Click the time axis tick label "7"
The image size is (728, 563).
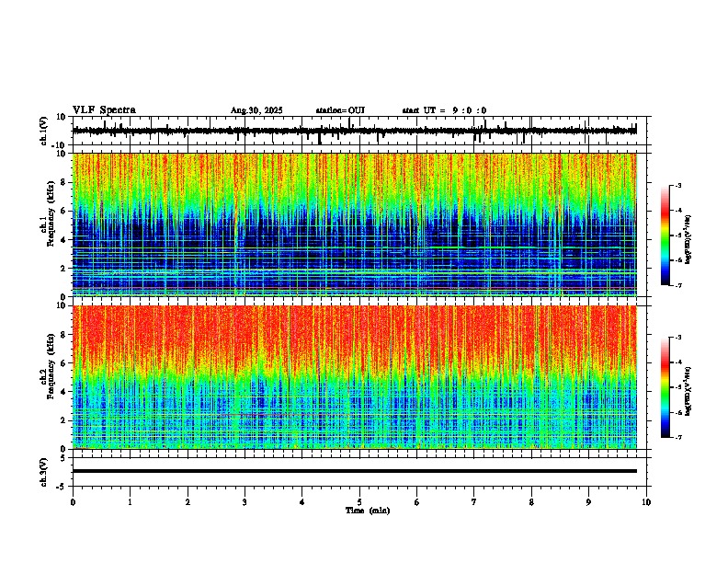point(474,502)
